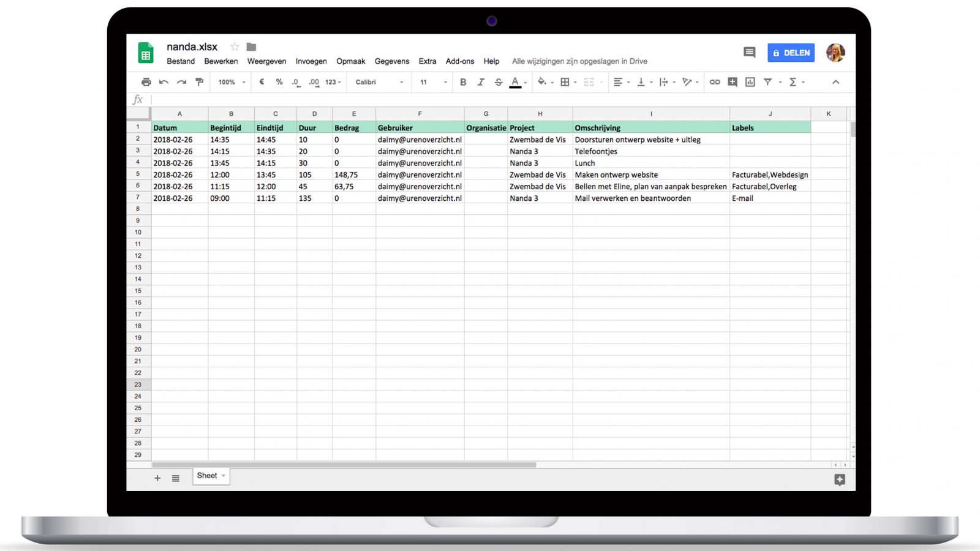This screenshot has height=551, width=980.
Task: Open the Bestand menu
Action: pos(181,61)
